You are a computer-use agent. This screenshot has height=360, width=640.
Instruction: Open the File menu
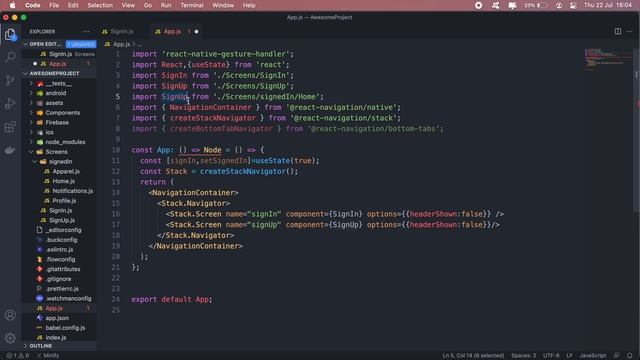coord(54,5)
